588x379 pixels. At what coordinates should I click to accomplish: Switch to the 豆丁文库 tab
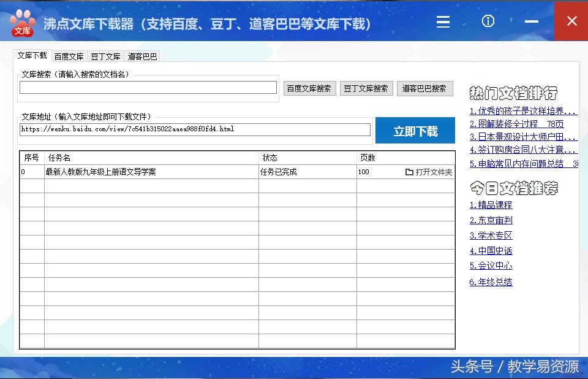click(105, 55)
